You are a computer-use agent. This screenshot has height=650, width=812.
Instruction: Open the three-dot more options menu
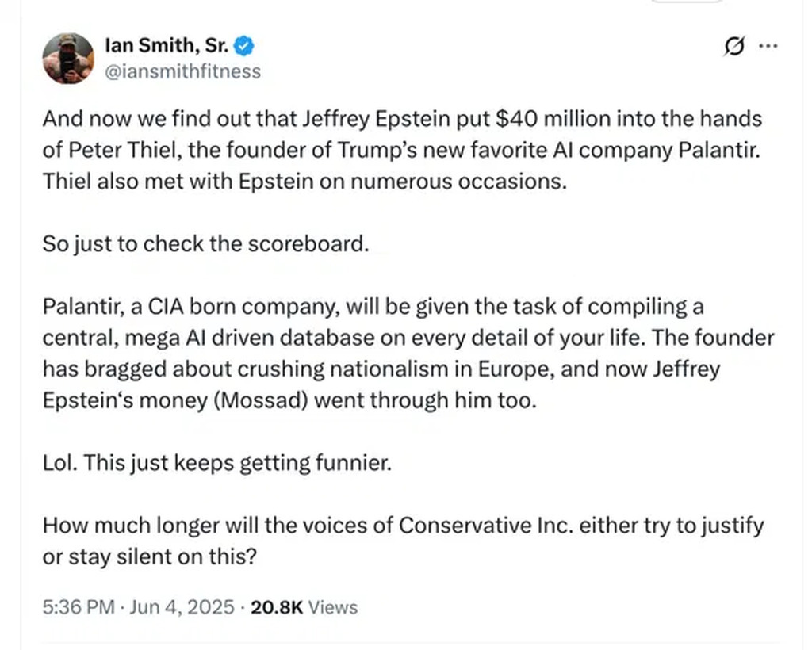[x=768, y=46]
